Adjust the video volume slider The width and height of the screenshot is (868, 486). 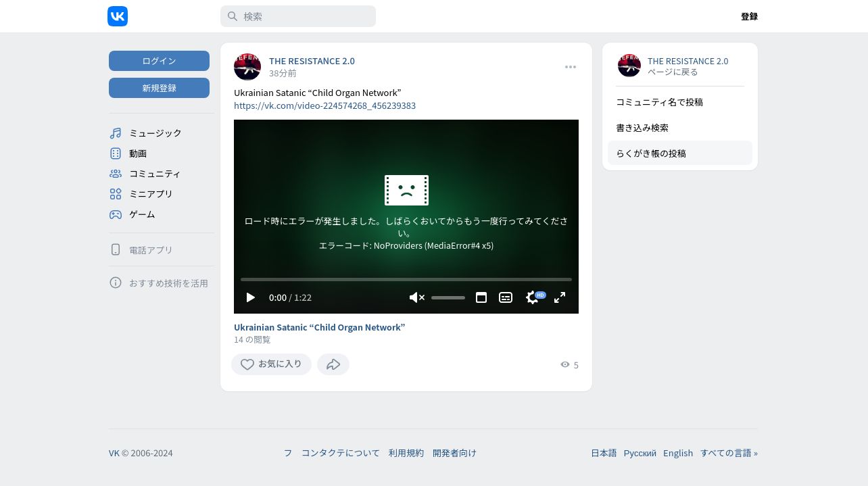point(448,297)
